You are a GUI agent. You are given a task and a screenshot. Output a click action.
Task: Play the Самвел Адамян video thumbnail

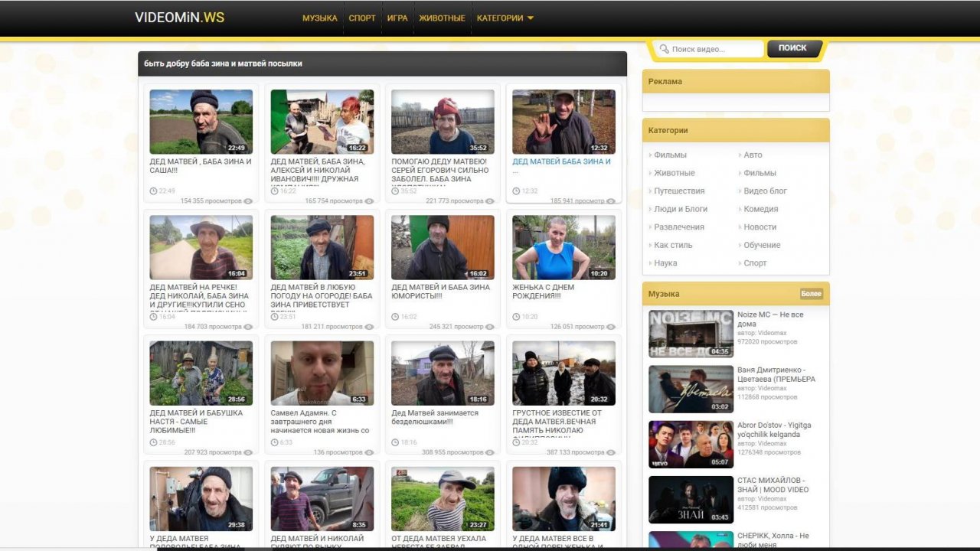(x=322, y=373)
